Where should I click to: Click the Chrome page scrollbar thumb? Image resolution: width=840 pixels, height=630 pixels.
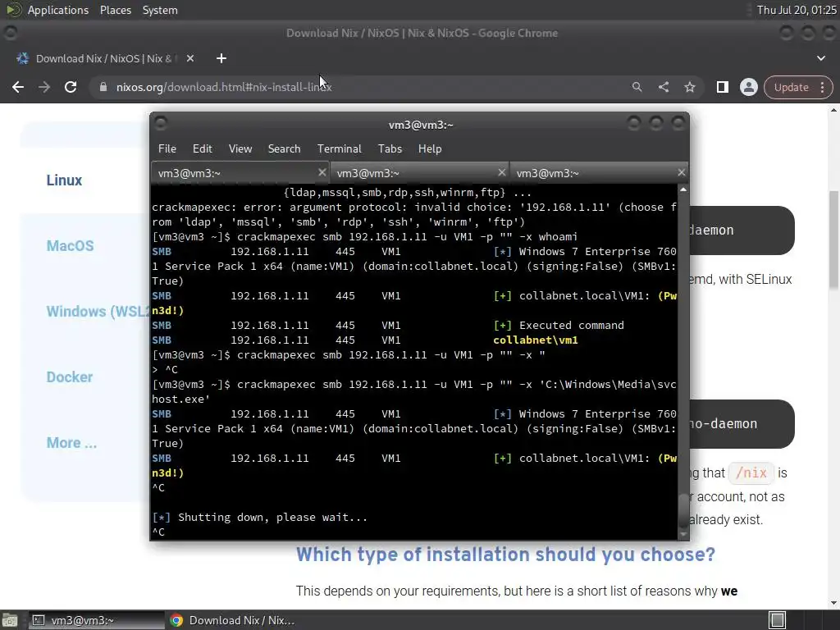point(833,240)
